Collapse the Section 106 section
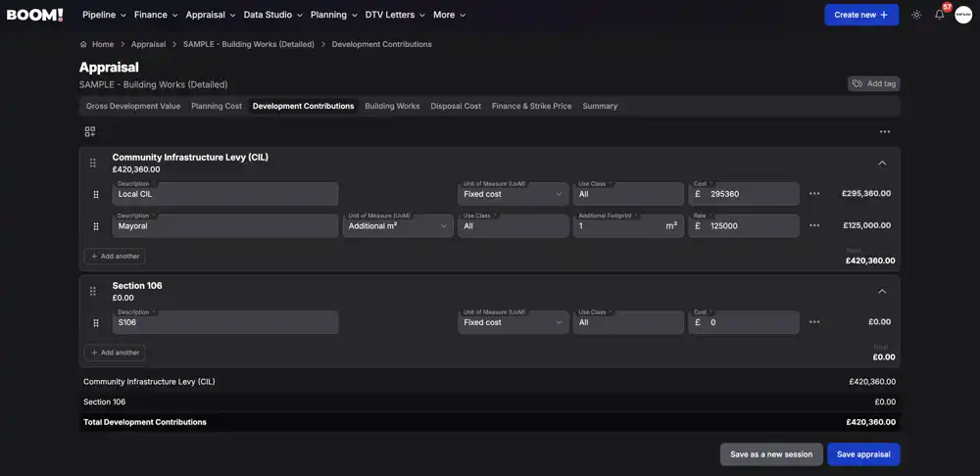Image resolution: width=980 pixels, height=476 pixels. click(x=882, y=291)
